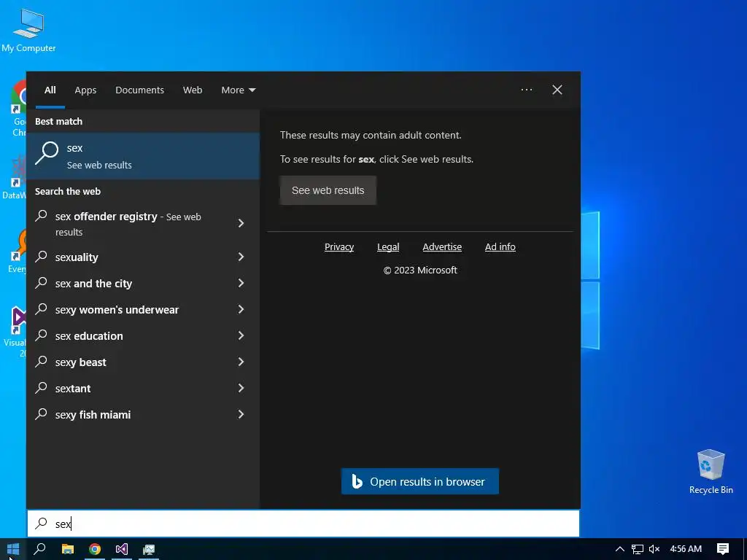
Task: Click the search options ellipsis icon
Action: pyautogui.click(x=527, y=90)
